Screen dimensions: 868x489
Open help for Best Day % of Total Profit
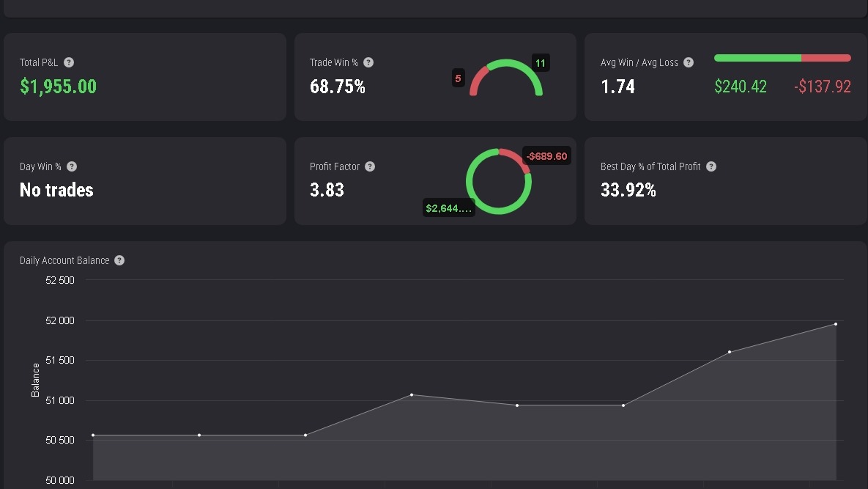coord(711,166)
